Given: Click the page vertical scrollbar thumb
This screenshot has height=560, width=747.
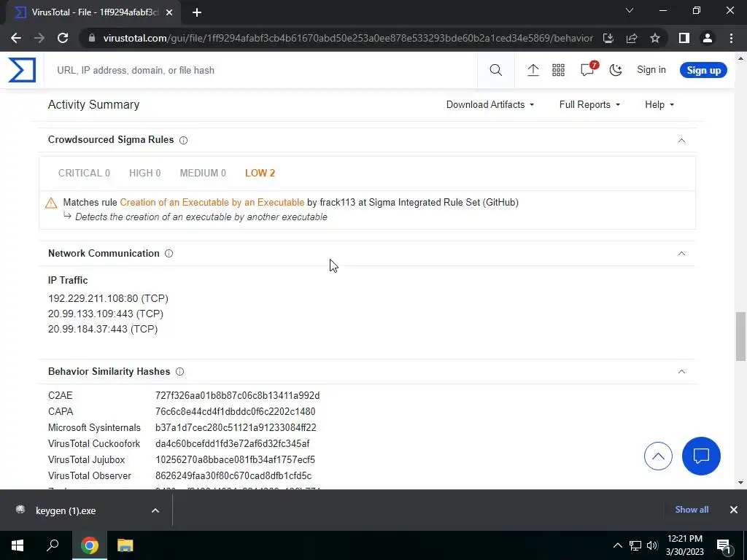Looking at the screenshot, I should coord(740,336).
